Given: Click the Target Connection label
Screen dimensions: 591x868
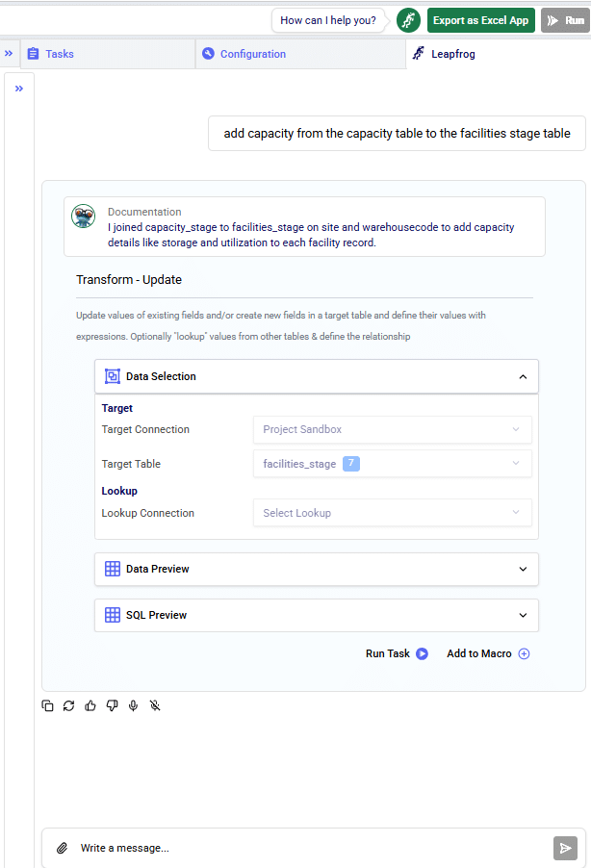Looking at the screenshot, I should point(145,429).
